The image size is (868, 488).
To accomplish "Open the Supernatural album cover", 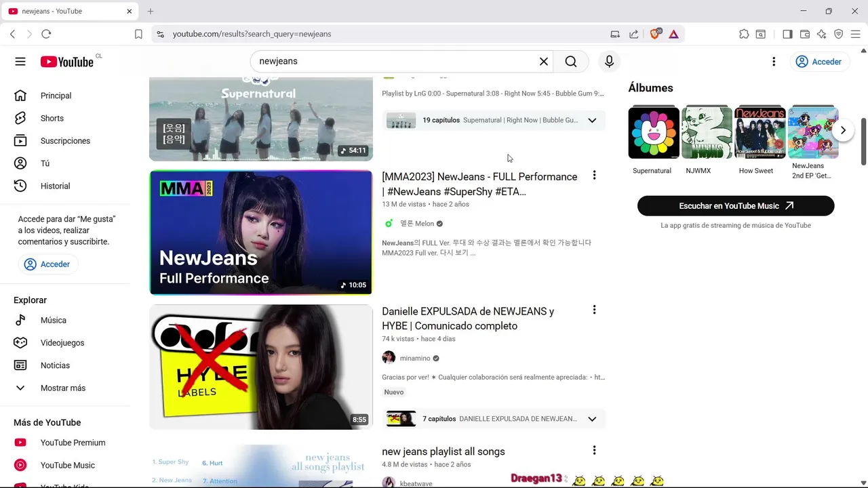I will click(654, 133).
